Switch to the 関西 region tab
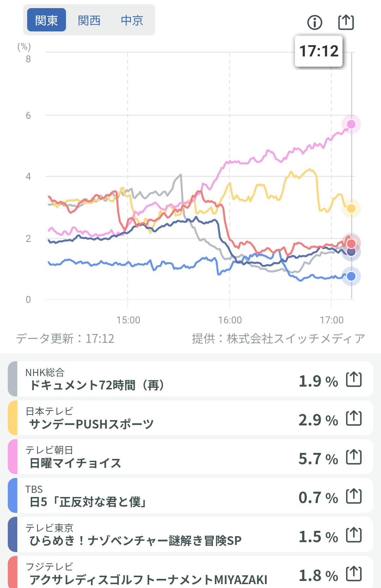Screen dimensions: 381x588 [x=89, y=20]
